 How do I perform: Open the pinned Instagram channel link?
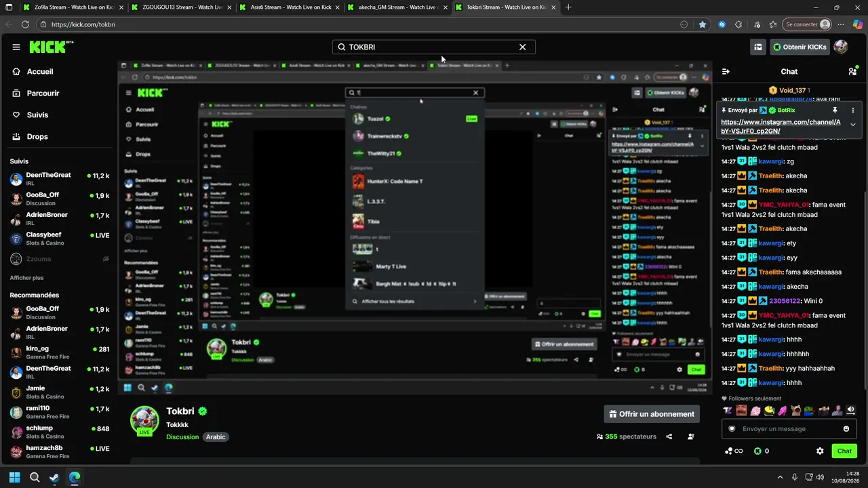point(781,127)
